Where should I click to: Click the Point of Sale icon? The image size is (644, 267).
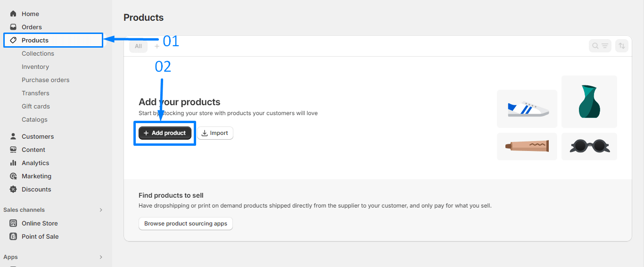(13, 236)
